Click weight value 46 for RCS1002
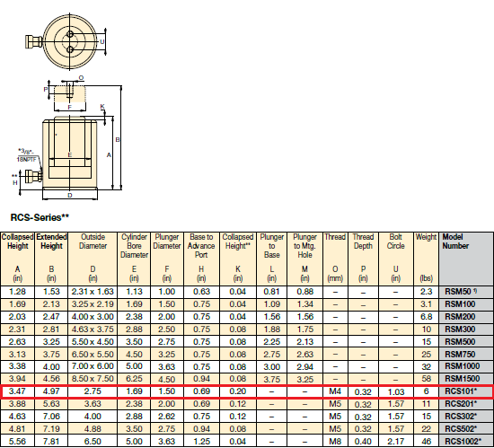Screen dimensions: 494x448 coord(427,442)
